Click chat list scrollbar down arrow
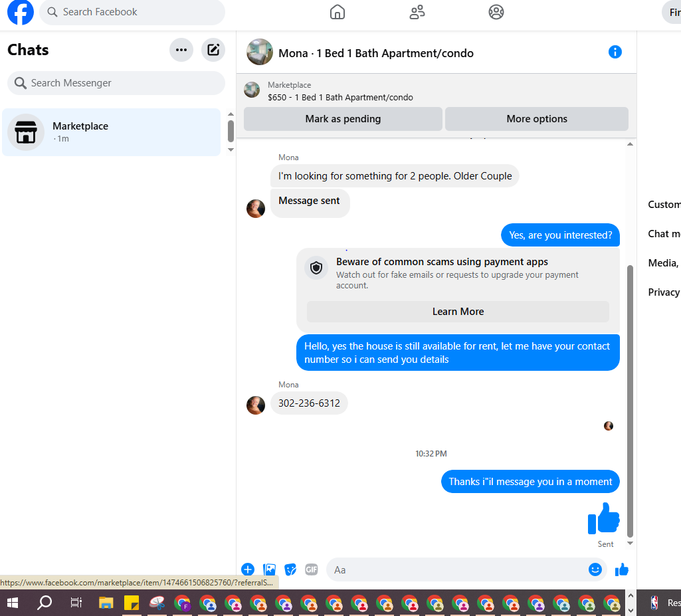 click(231, 150)
